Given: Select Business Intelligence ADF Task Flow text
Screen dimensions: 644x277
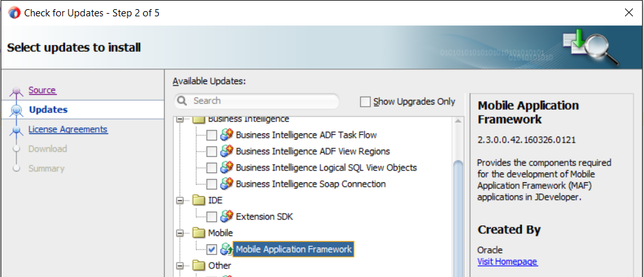Looking at the screenshot, I should coord(307,135).
